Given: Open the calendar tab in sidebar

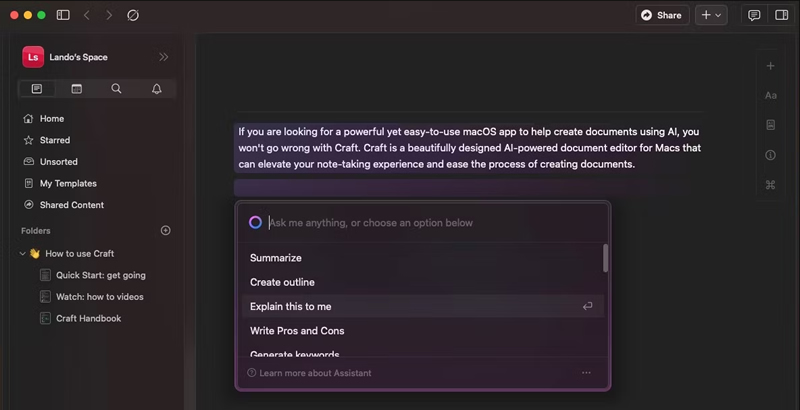Looking at the screenshot, I should point(77,89).
